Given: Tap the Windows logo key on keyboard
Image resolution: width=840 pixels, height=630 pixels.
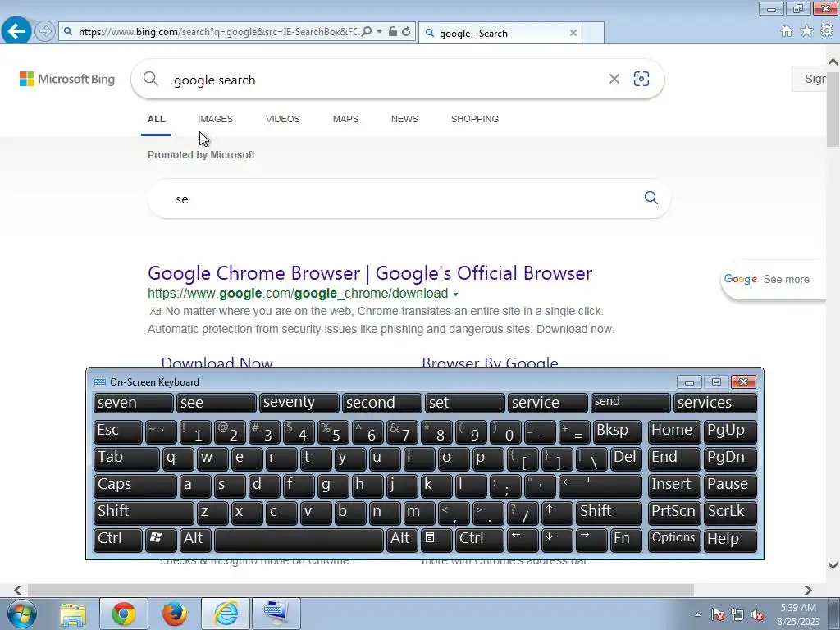Looking at the screenshot, I should coord(161,540).
